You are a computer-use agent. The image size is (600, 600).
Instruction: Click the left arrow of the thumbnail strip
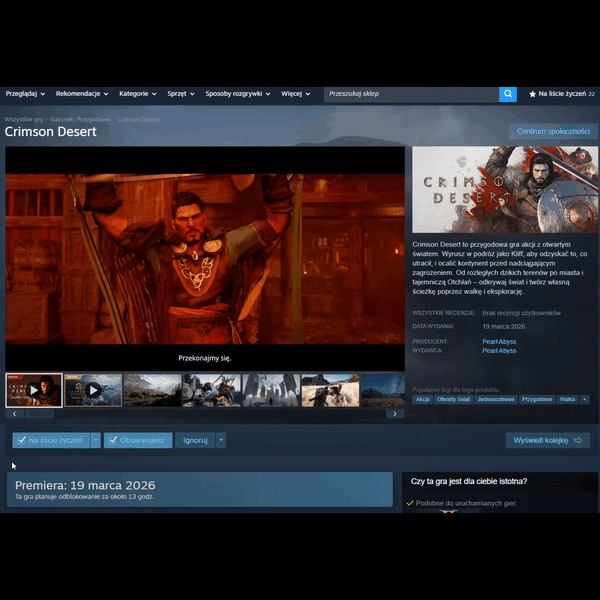15,414
